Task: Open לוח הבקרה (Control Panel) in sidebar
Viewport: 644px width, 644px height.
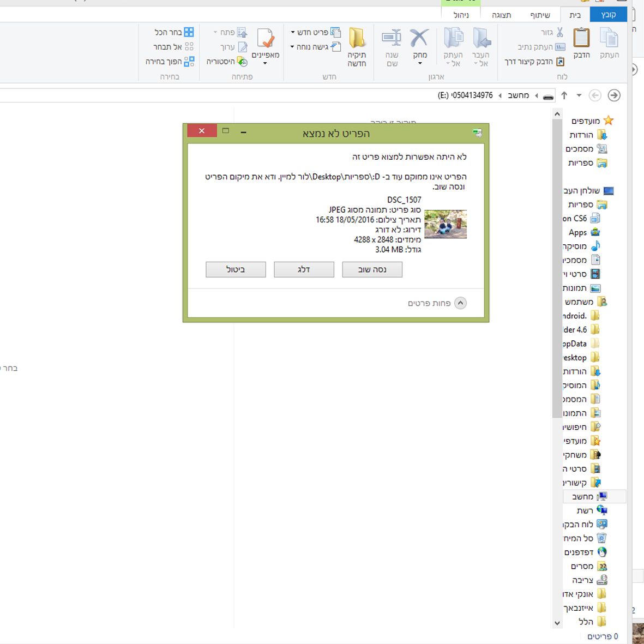Action: (585, 525)
